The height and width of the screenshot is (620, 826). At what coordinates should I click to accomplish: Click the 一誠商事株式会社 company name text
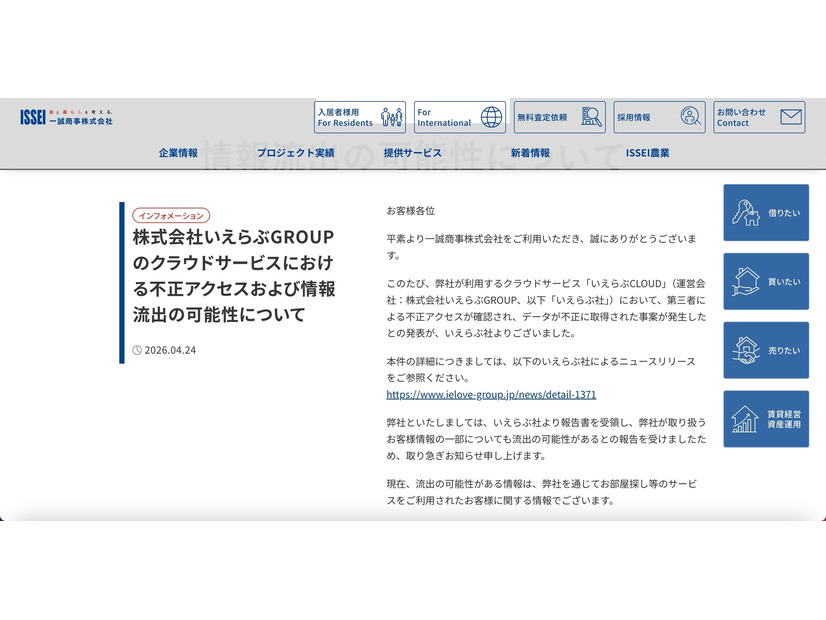(x=81, y=121)
